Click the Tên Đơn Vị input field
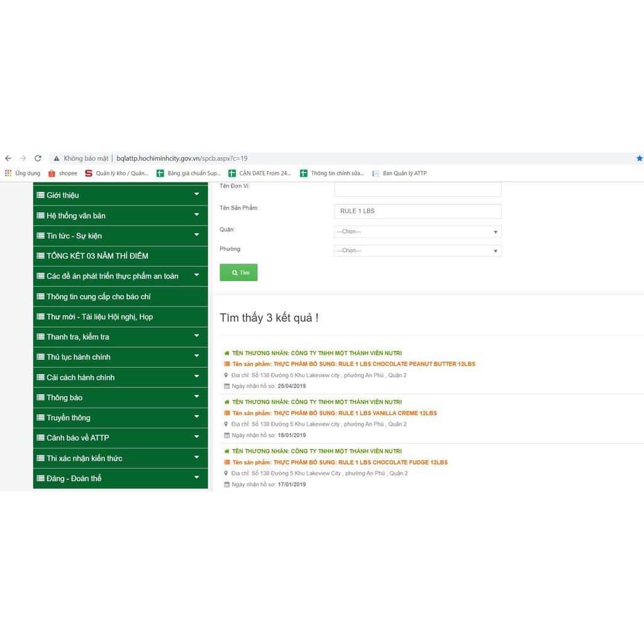The image size is (644, 644). [x=418, y=189]
